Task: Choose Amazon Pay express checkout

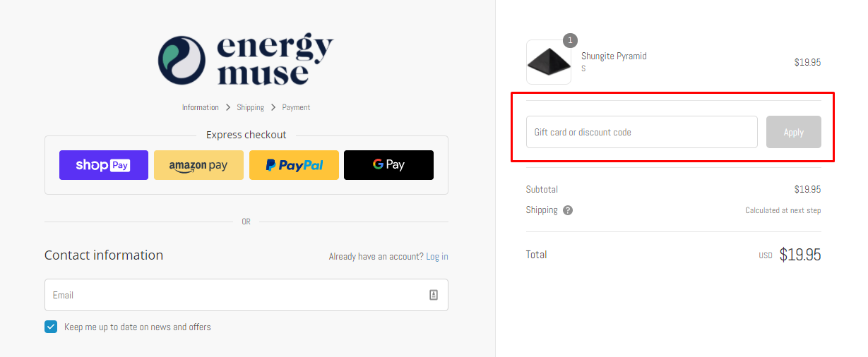Action: coord(198,165)
